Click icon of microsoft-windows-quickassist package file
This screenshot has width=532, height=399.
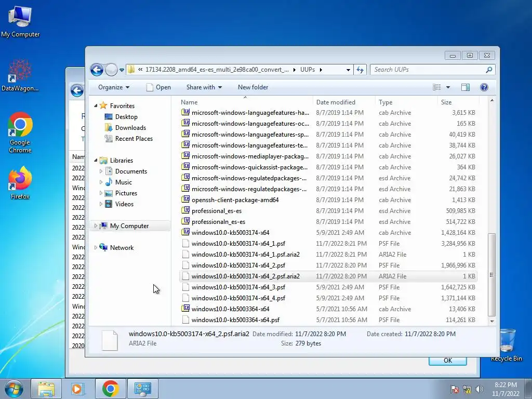coord(185,167)
